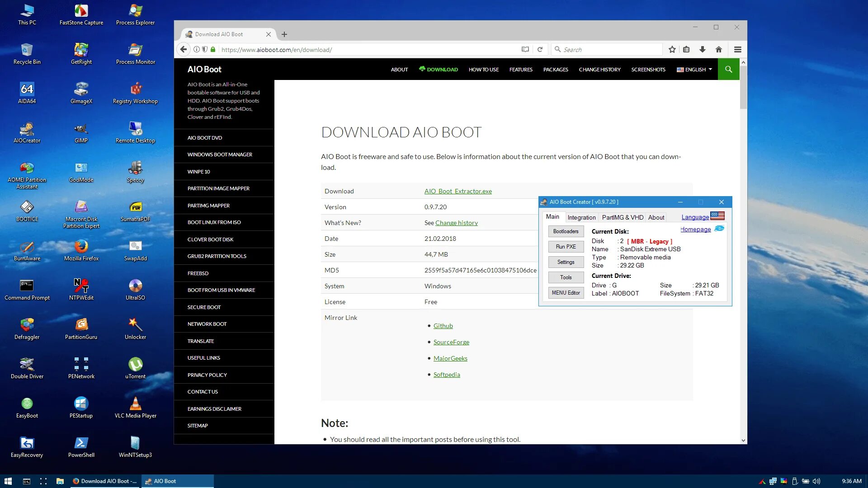Open HOW TO USE menu item
This screenshot has width=868, height=488.
(x=483, y=70)
